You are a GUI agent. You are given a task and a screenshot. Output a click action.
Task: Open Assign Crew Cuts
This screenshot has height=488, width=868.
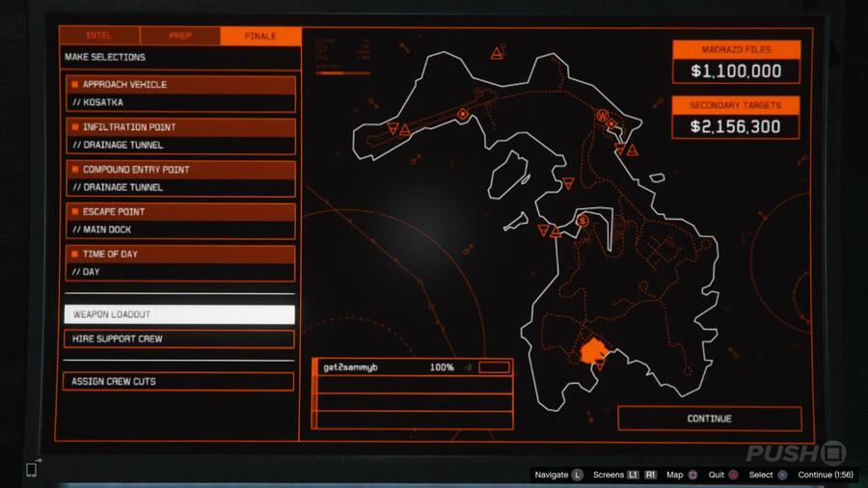pyautogui.click(x=178, y=381)
